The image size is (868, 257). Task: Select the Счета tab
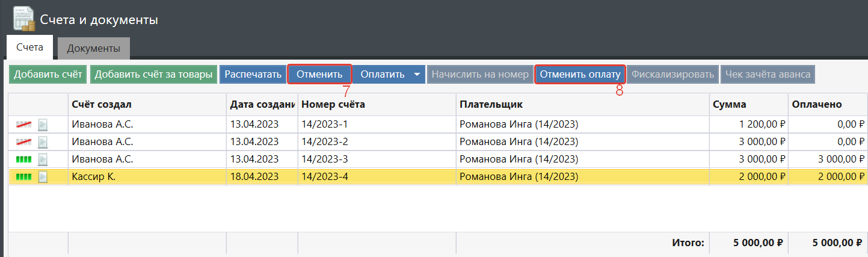pyautogui.click(x=29, y=47)
